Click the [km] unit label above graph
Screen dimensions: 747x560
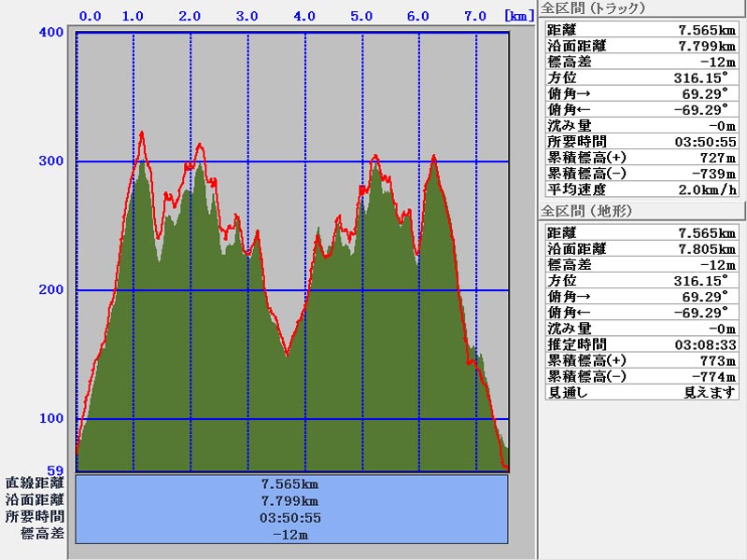tap(520, 16)
